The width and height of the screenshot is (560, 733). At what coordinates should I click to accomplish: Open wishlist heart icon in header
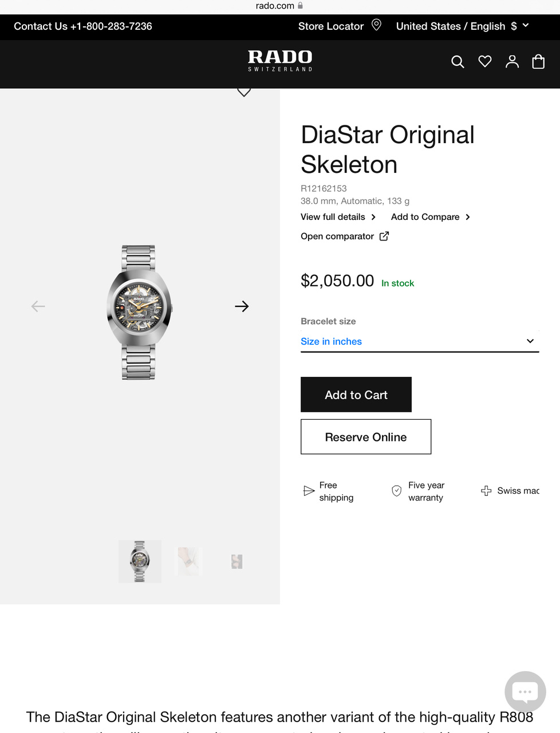point(485,61)
